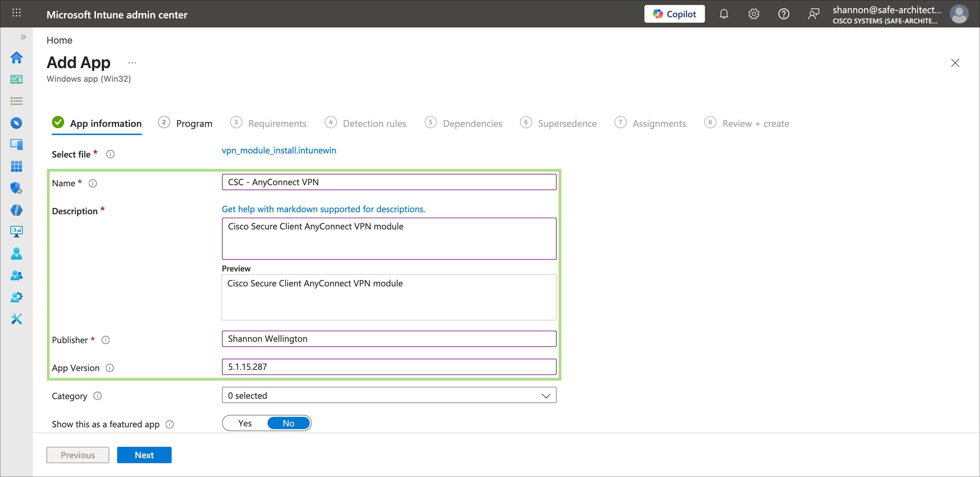The height and width of the screenshot is (477, 980).
Task: Close the Add App pane
Action: pyautogui.click(x=955, y=63)
